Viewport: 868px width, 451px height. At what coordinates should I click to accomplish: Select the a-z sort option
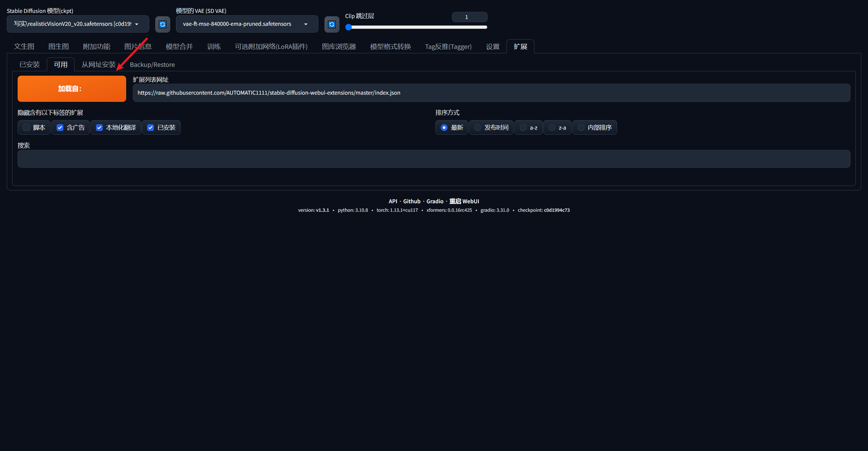523,128
